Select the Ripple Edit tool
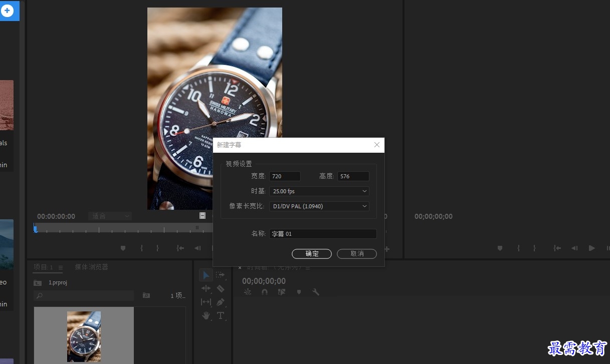 pyautogui.click(x=206, y=288)
